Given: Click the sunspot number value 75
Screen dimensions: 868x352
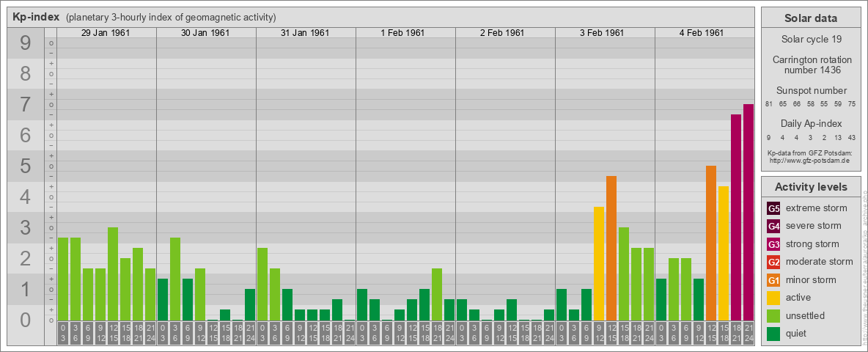Looking at the screenshot, I should click(x=852, y=104).
